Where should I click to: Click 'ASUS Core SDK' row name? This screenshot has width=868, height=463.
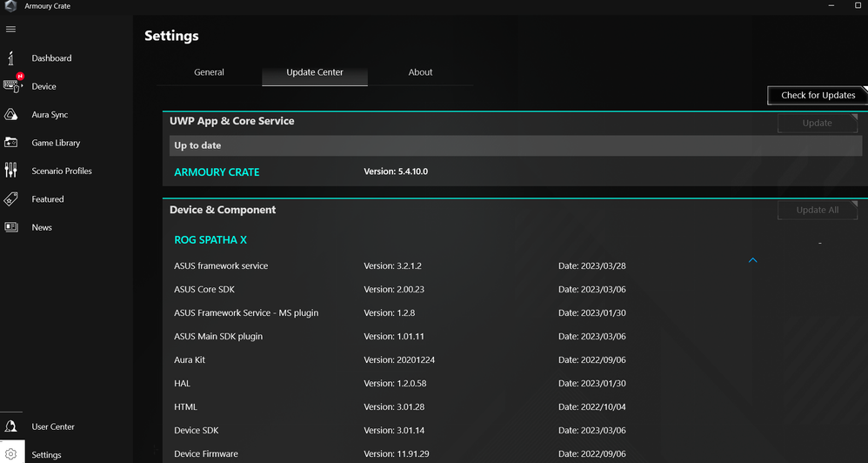point(204,289)
